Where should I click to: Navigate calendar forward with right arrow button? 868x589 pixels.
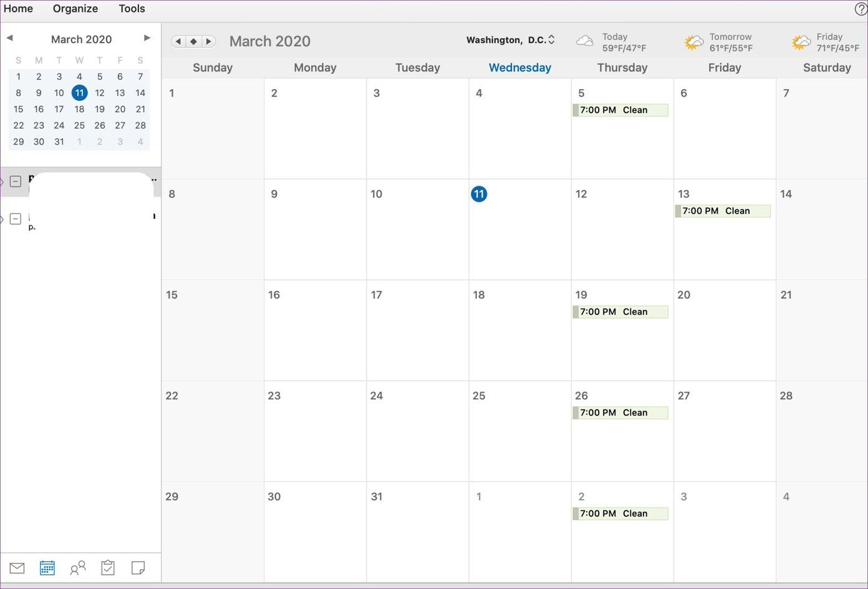point(209,41)
